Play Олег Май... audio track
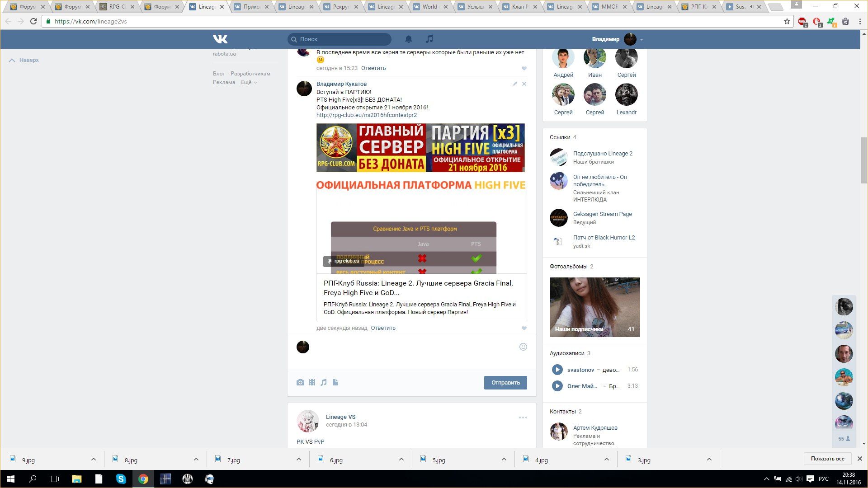Viewport: 868px width, 488px height. tap(557, 386)
